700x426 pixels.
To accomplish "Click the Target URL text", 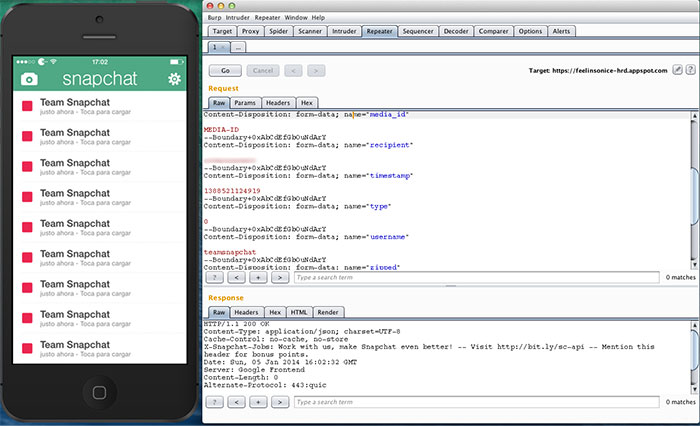I will click(x=610, y=71).
